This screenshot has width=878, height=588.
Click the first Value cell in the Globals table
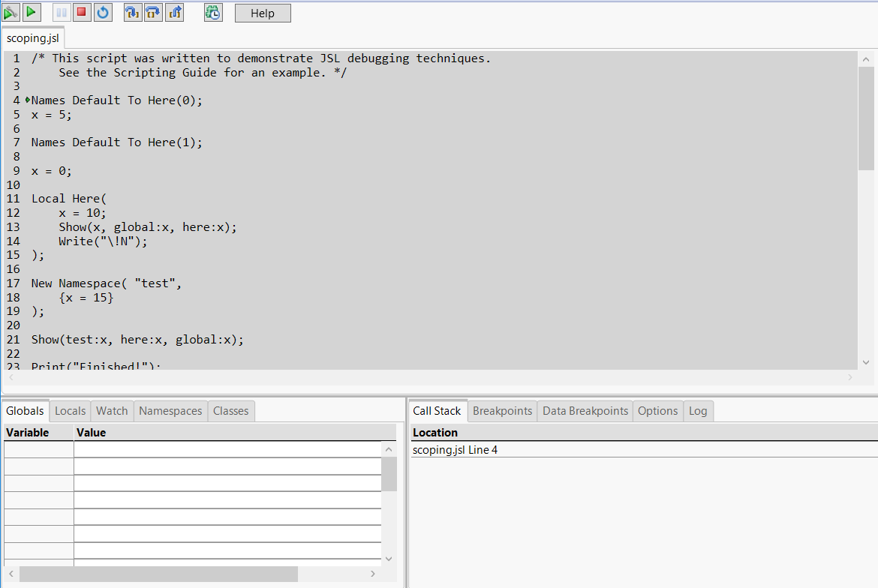tap(225, 449)
